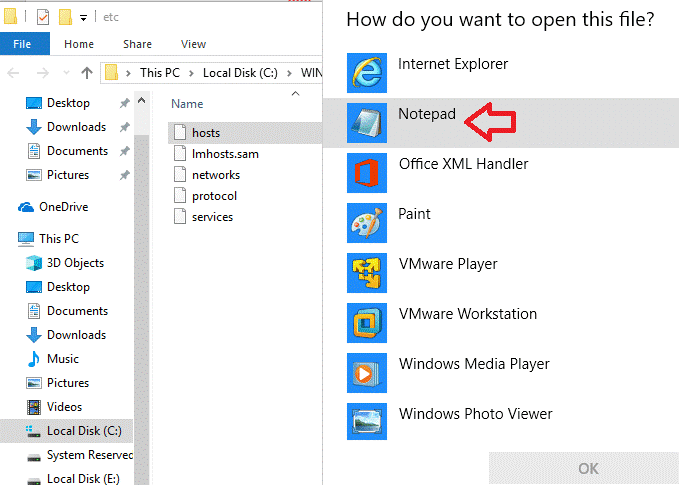The height and width of the screenshot is (485, 679).
Task: Select pinned Pictures in Quick access
Action: point(68,175)
